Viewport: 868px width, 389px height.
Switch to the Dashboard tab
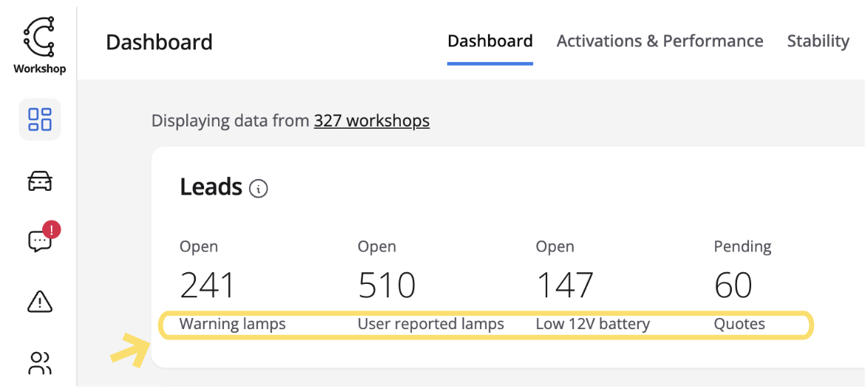point(490,41)
